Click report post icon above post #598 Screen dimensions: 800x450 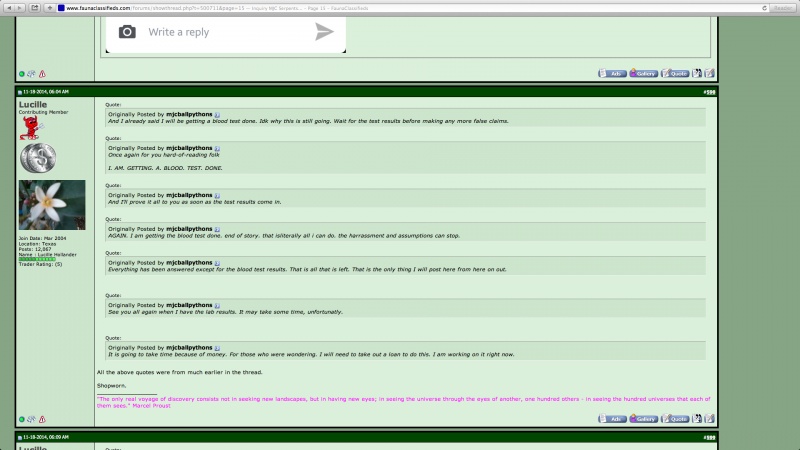click(x=42, y=74)
